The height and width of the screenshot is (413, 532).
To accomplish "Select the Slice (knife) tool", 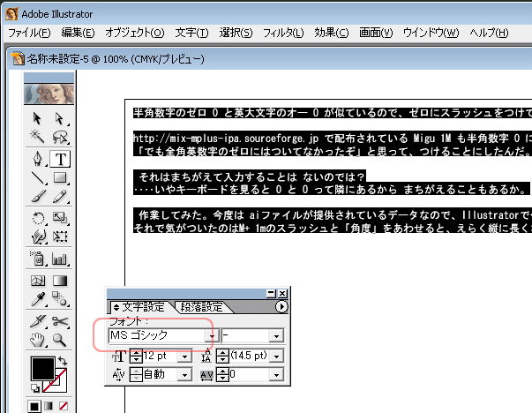I will pyautogui.click(x=38, y=320).
